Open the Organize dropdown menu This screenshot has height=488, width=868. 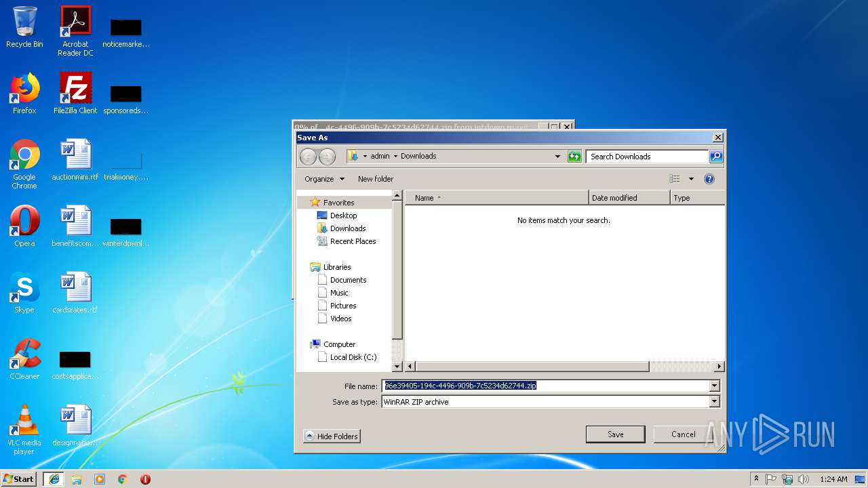point(325,179)
